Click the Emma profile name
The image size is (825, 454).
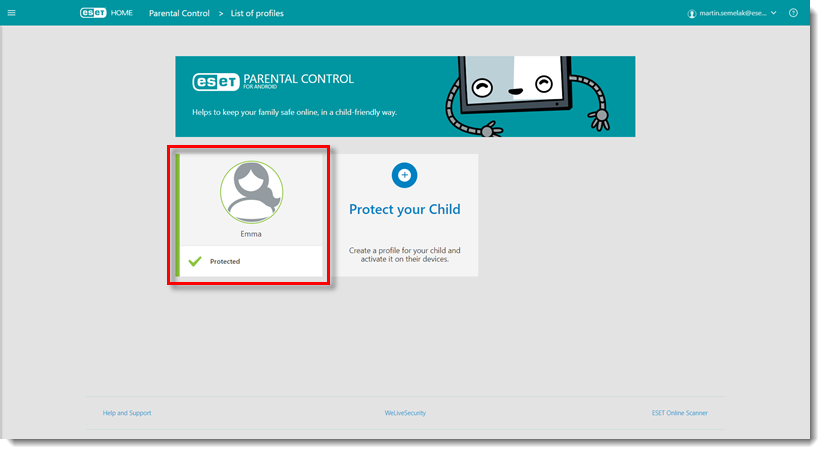[251, 233]
